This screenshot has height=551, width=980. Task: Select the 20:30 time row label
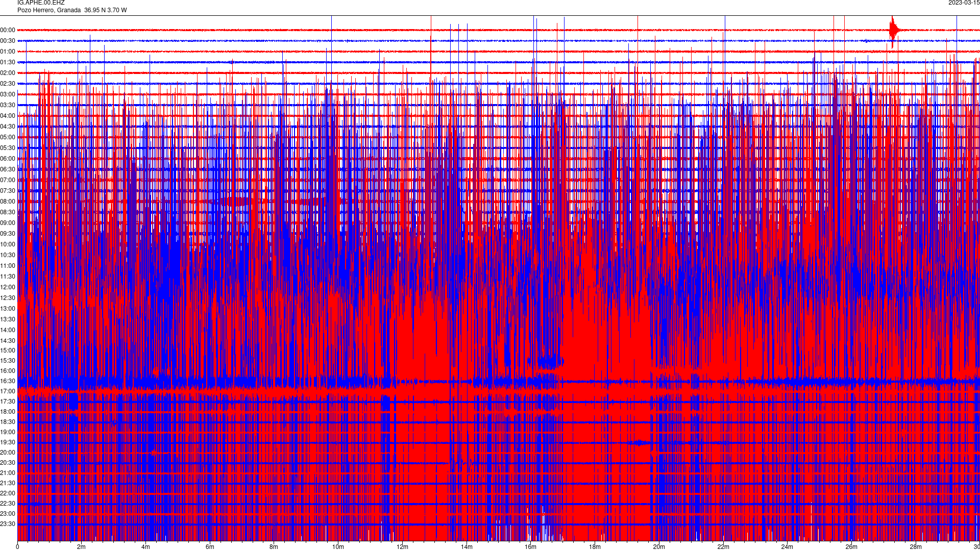(8, 463)
